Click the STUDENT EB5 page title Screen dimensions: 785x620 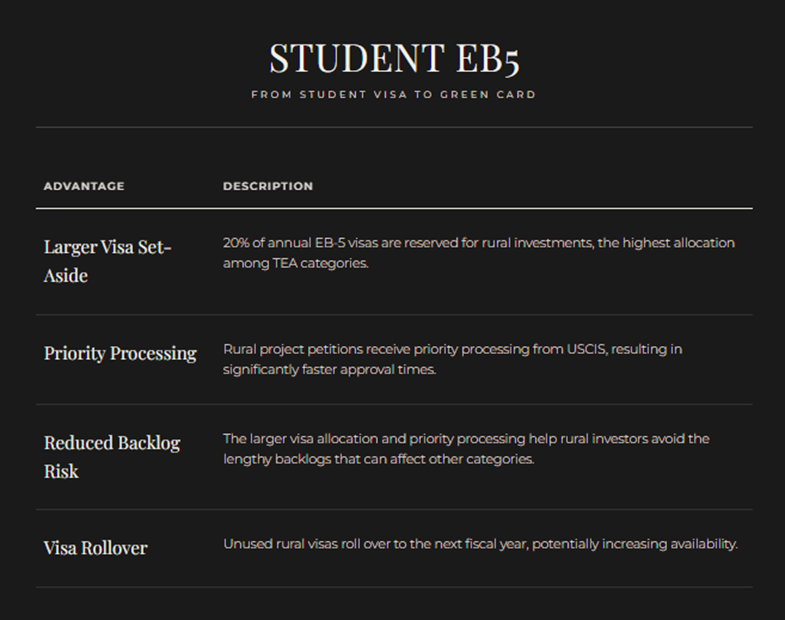[x=394, y=58]
